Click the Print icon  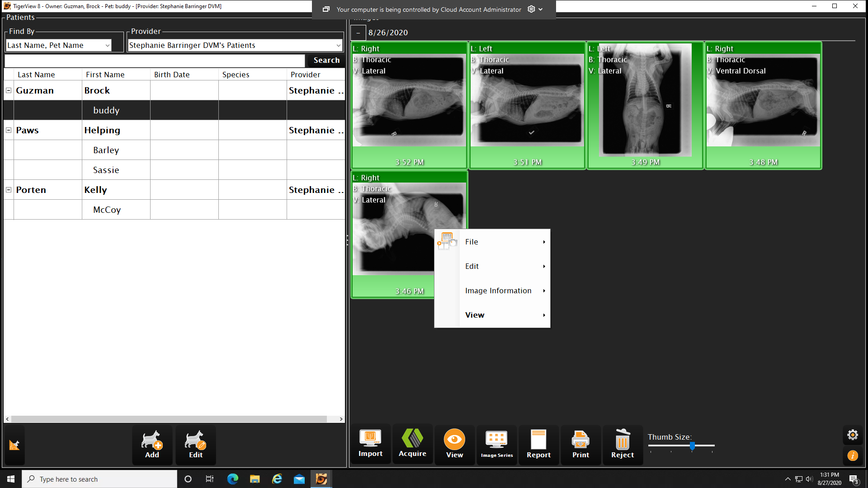pyautogui.click(x=580, y=444)
